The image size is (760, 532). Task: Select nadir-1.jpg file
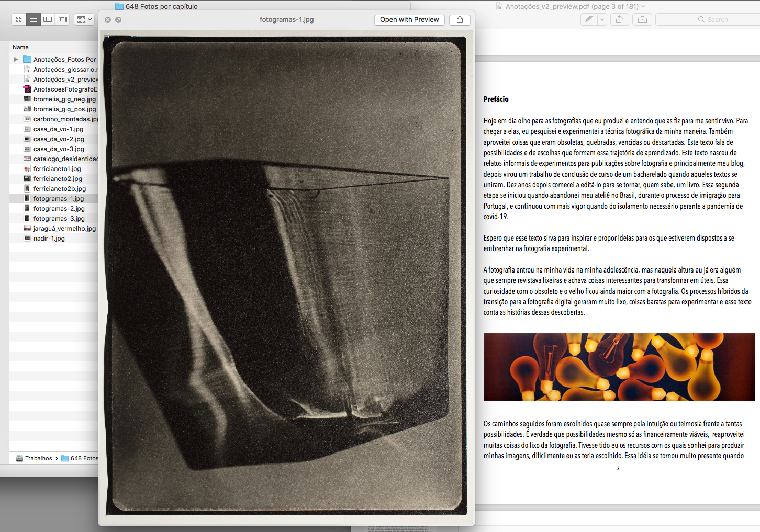pyautogui.click(x=49, y=239)
